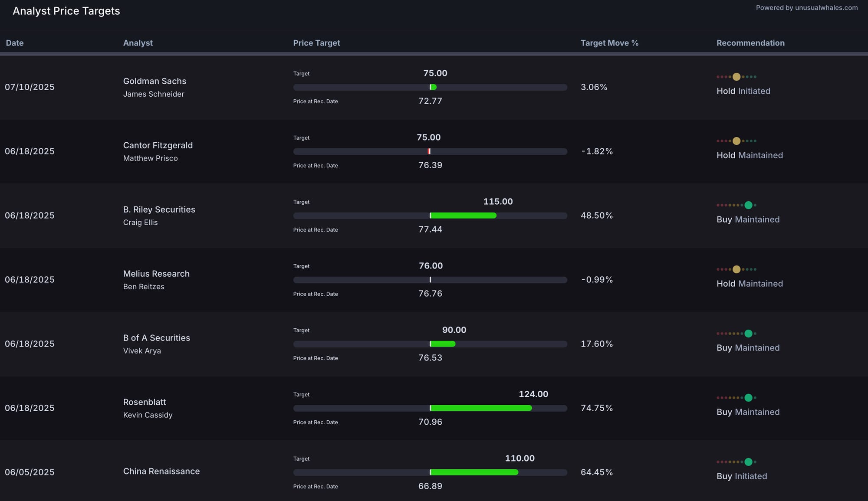Viewport: 868px width, 501px height.
Task: Sort by the Recommendation column header
Action: click(750, 43)
